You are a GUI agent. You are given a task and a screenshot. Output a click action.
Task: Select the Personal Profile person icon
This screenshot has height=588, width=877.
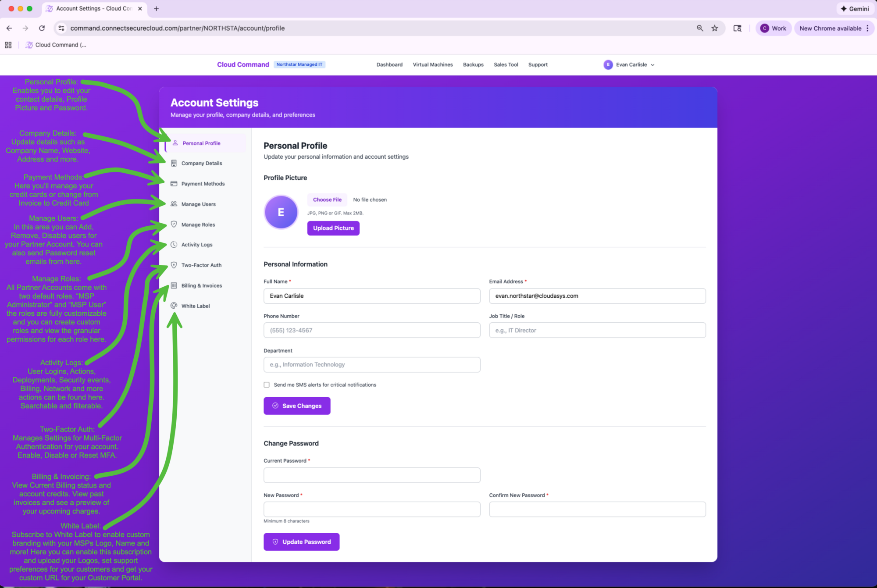point(174,143)
